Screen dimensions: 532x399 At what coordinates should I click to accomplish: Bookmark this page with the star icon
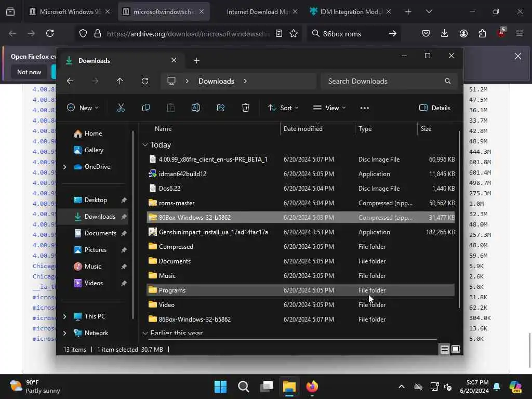294,33
